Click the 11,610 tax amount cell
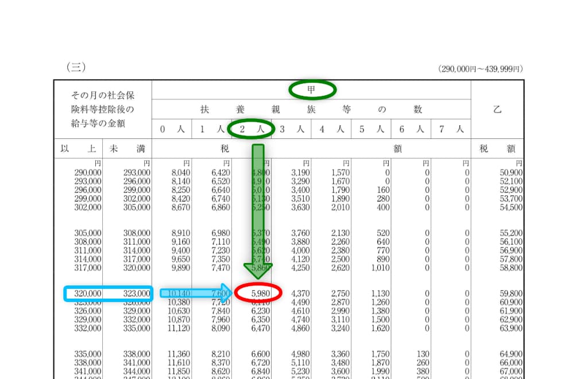Image resolution: width=588 pixels, height=379 pixels. pyautogui.click(x=179, y=362)
